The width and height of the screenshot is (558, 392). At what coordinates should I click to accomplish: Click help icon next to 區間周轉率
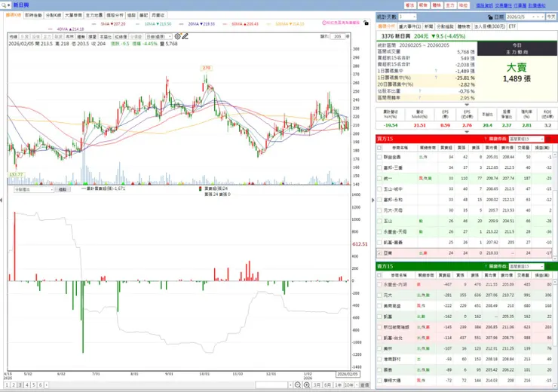tap(420, 97)
